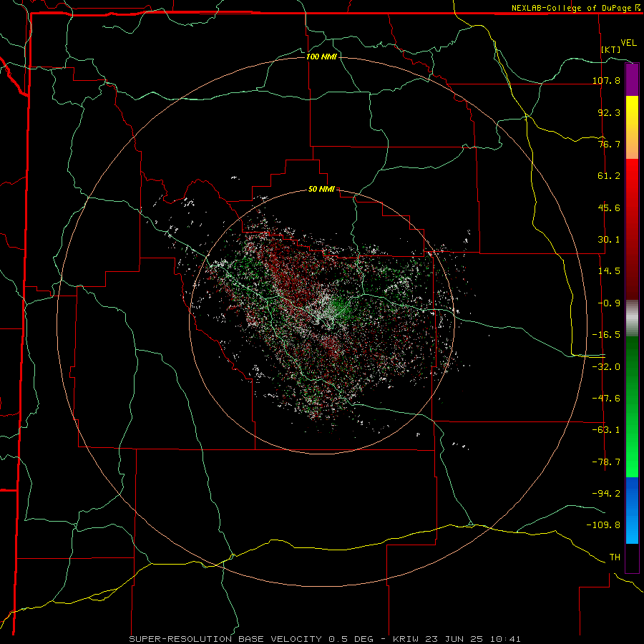644x644 pixels.
Task: Click the VEL label above color scale
Action: click(x=628, y=43)
